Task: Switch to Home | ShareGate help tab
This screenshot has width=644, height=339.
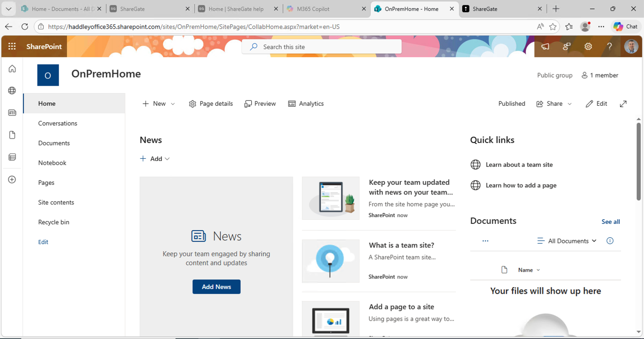Action: click(x=237, y=9)
